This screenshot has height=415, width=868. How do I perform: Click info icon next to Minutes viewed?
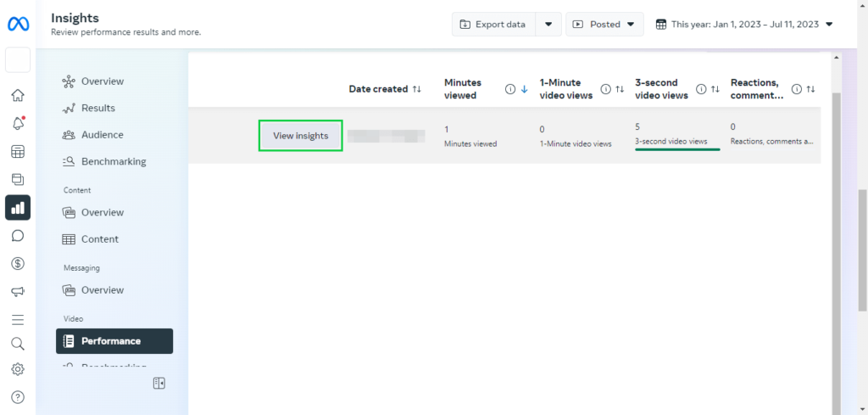pyautogui.click(x=510, y=89)
